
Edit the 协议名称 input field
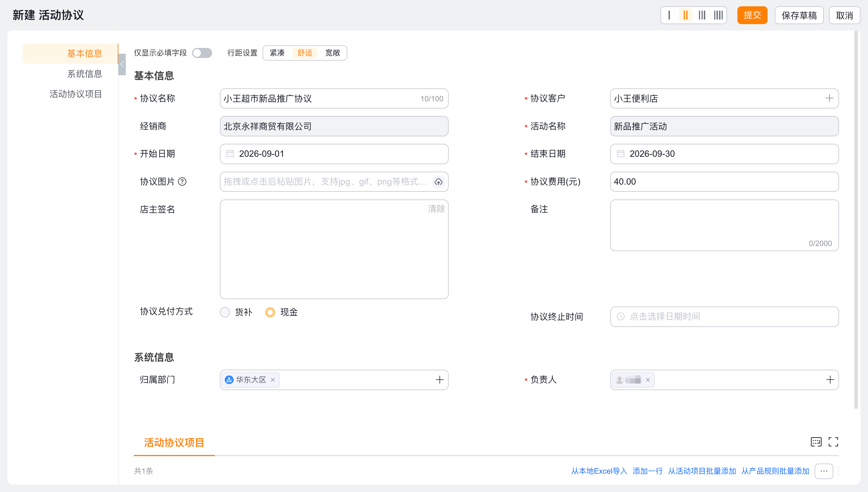coord(334,98)
